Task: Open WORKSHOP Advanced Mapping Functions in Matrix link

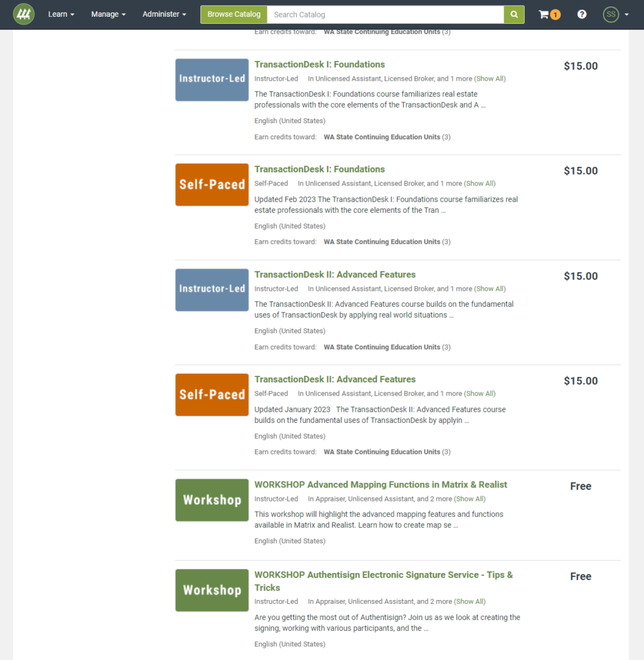Action: (x=380, y=485)
